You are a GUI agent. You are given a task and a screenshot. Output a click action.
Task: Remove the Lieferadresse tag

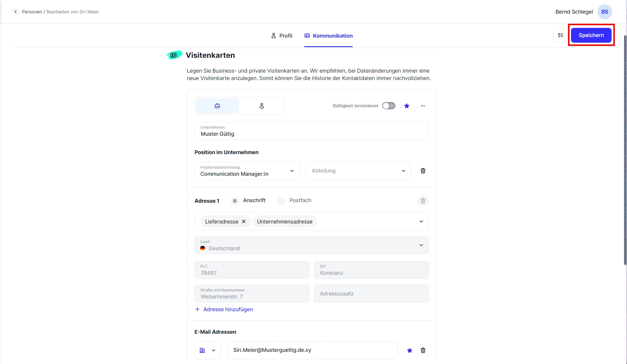click(x=244, y=222)
